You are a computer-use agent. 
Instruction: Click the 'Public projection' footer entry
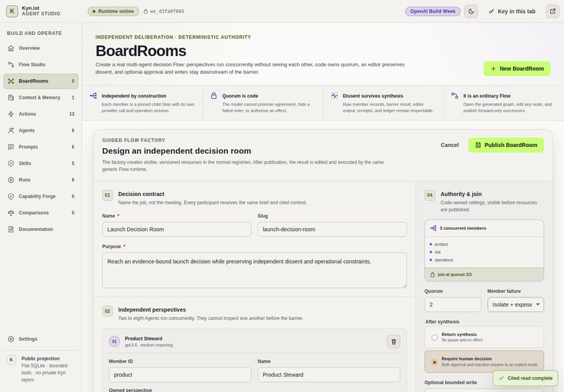[41, 369]
